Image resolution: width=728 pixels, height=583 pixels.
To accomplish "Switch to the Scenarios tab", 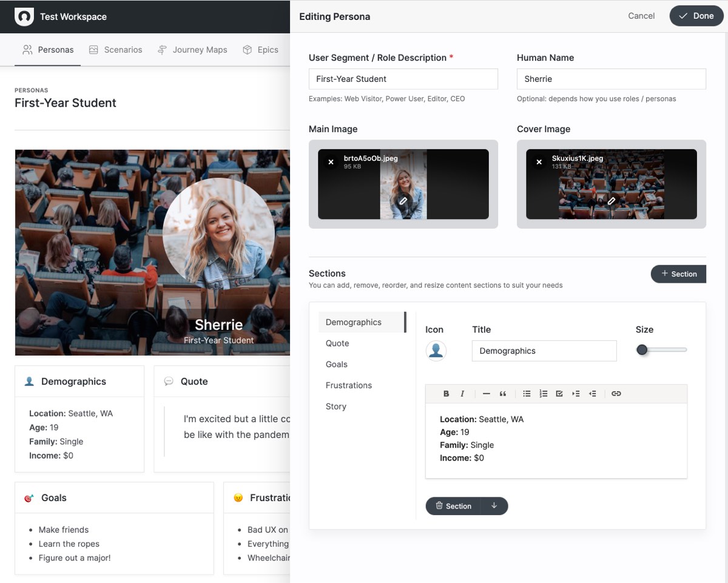I will pos(123,50).
